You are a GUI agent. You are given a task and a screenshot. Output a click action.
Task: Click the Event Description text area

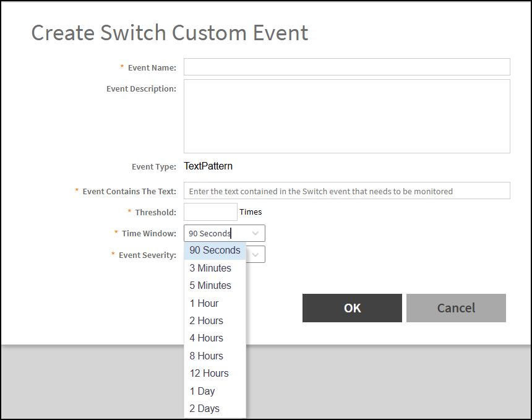347,116
